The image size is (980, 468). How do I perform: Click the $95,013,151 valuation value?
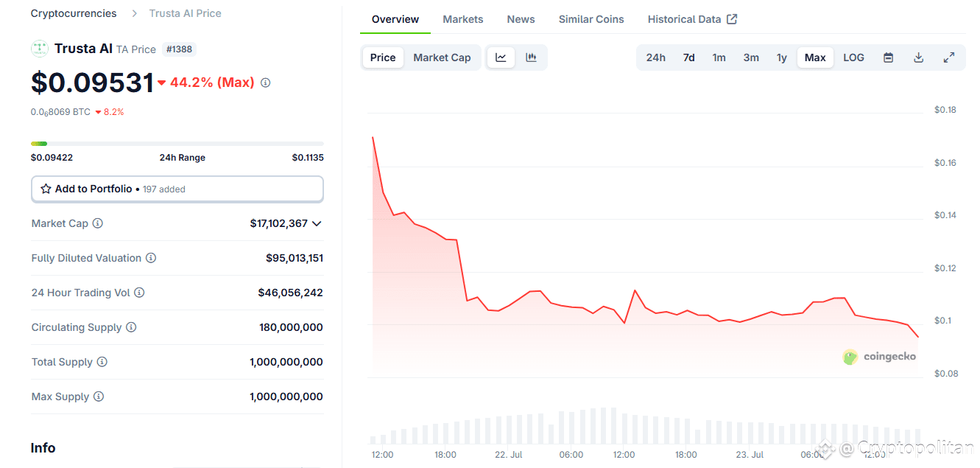pyautogui.click(x=295, y=258)
